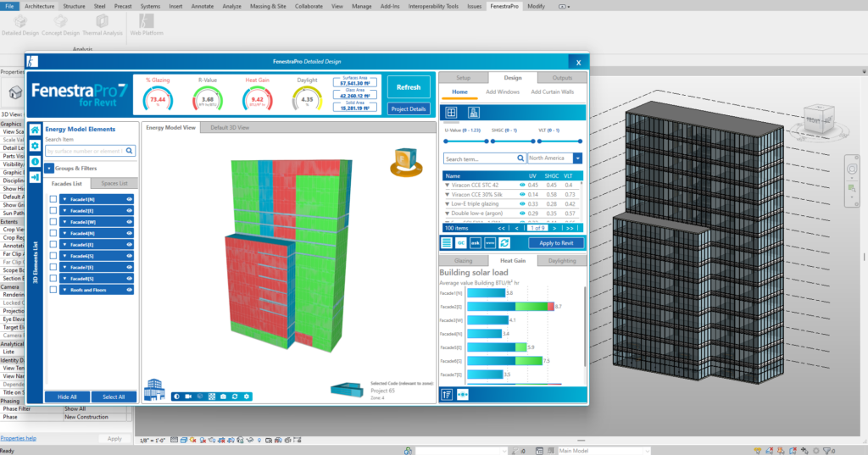Viewport: 868px width, 455px height.
Task: Click the 'ask' icon below glazing table
Action: (476, 243)
